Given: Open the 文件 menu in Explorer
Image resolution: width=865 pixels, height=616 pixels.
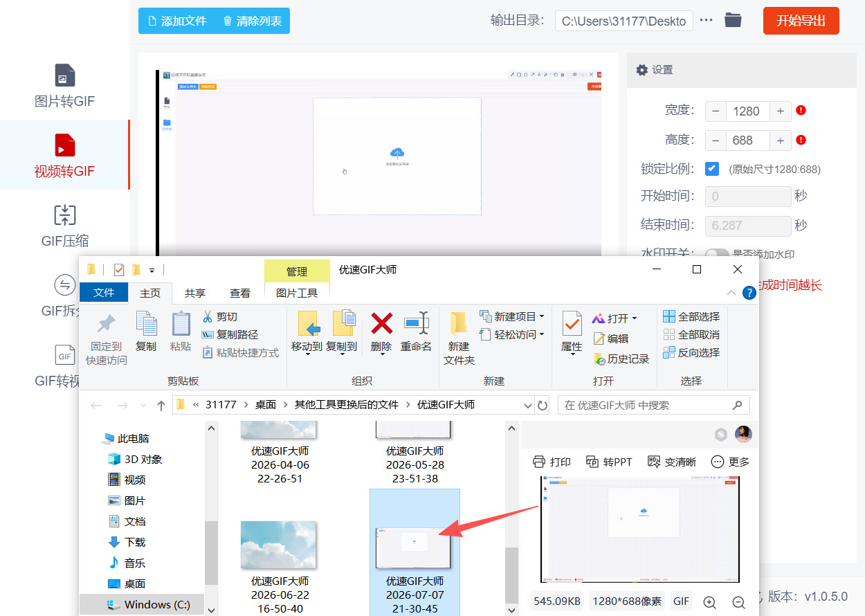Looking at the screenshot, I should coord(104,293).
